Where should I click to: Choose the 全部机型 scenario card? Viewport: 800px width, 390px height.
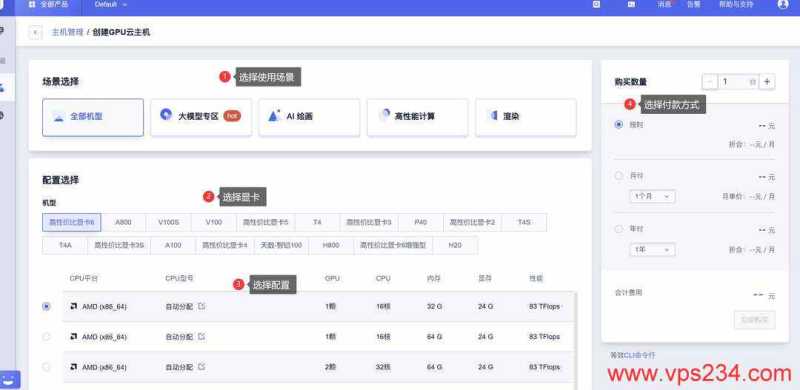tap(93, 117)
